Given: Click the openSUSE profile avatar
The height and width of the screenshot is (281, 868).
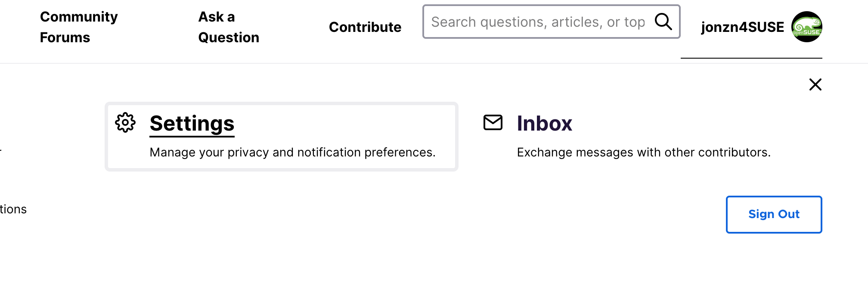Looking at the screenshot, I should pyautogui.click(x=806, y=27).
